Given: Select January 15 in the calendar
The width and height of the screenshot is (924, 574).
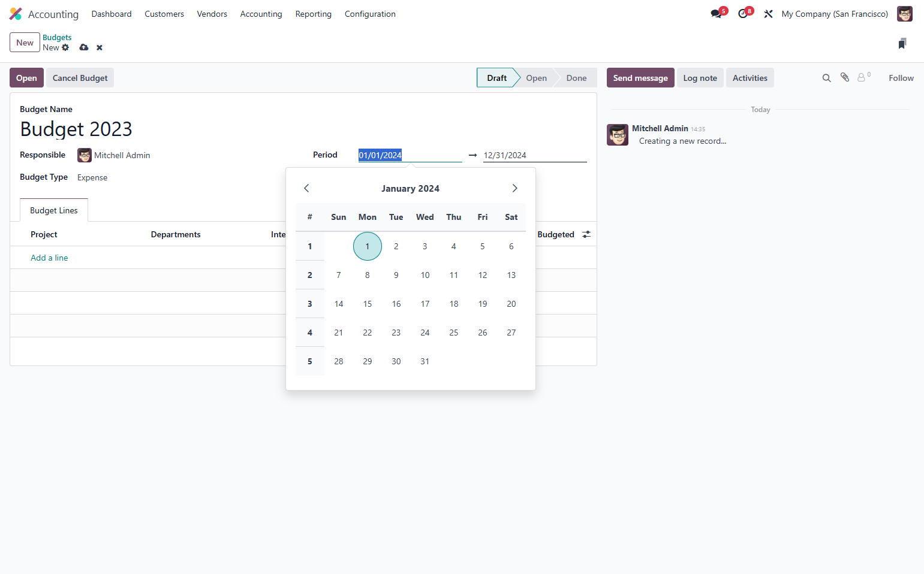Looking at the screenshot, I should 368,304.
